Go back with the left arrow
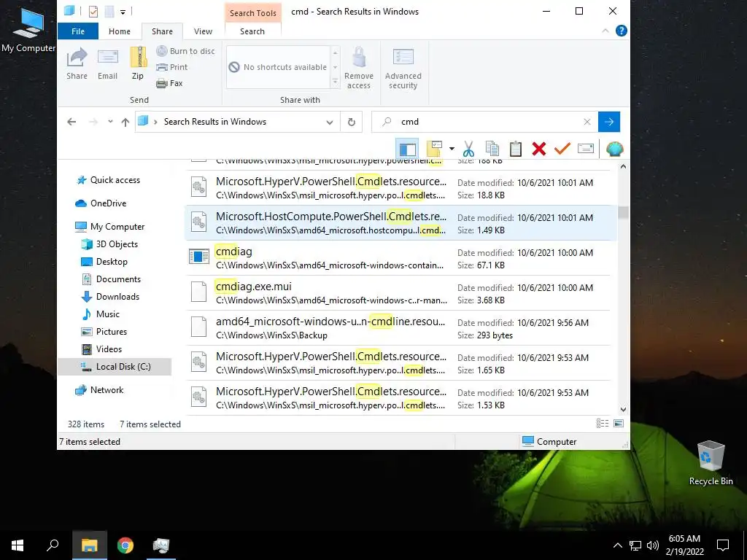The width and height of the screenshot is (747, 560). click(71, 122)
